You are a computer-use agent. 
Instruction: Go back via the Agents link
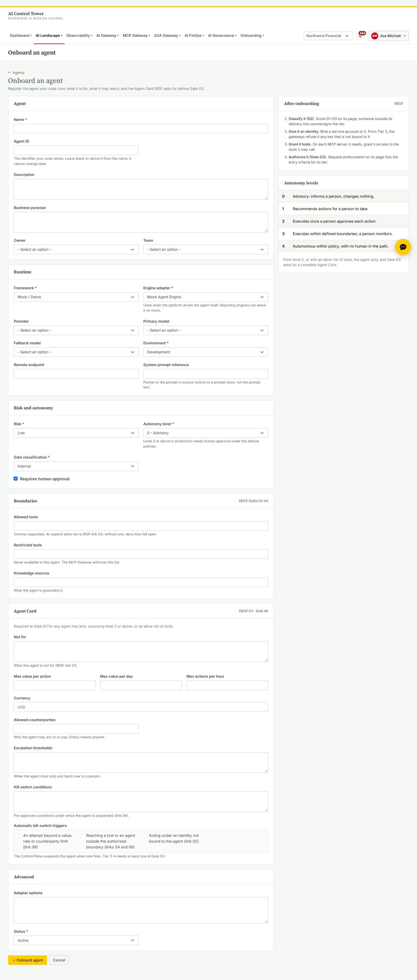click(16, 73)
